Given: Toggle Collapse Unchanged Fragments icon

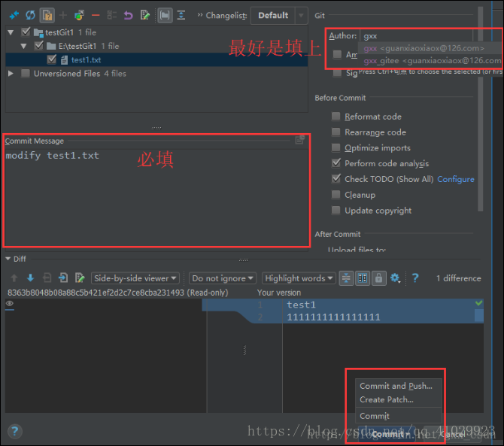Looking at the screenshot, I should pyautogui.click(x=346, y=278).
